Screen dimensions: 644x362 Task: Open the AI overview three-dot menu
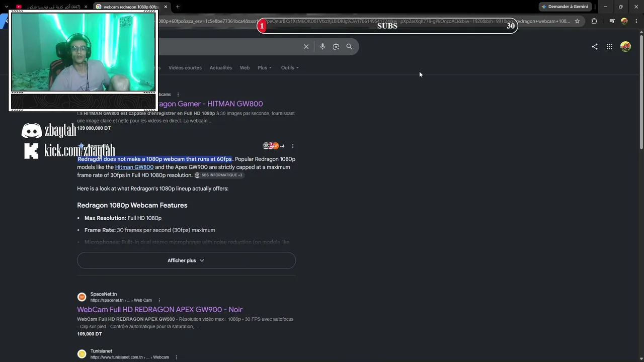[x=293, y=146]
